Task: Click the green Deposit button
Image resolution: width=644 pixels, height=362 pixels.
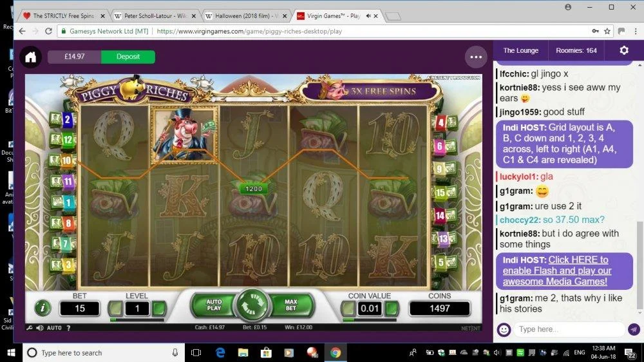Action: 128,57
